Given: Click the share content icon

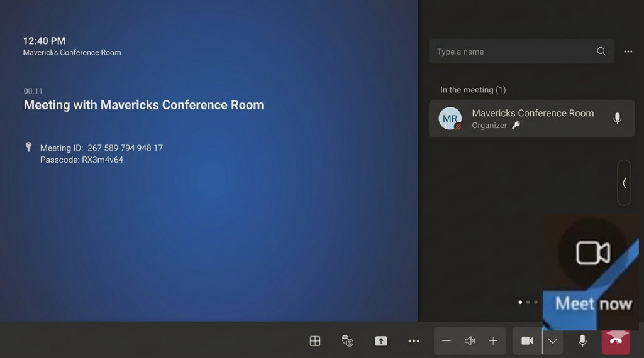Looking at the screenshot, I should click(381, 341).
